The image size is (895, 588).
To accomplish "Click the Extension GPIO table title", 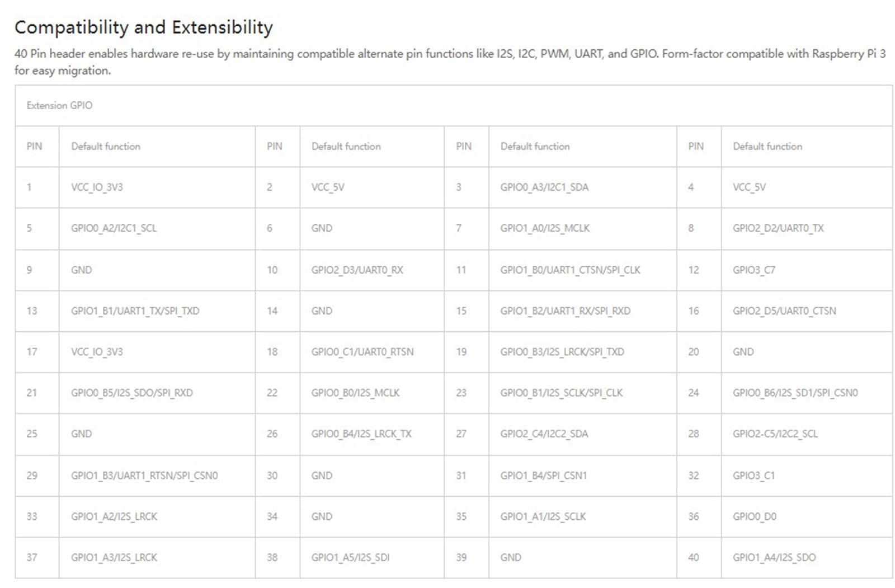I will (x=59, y=105).
